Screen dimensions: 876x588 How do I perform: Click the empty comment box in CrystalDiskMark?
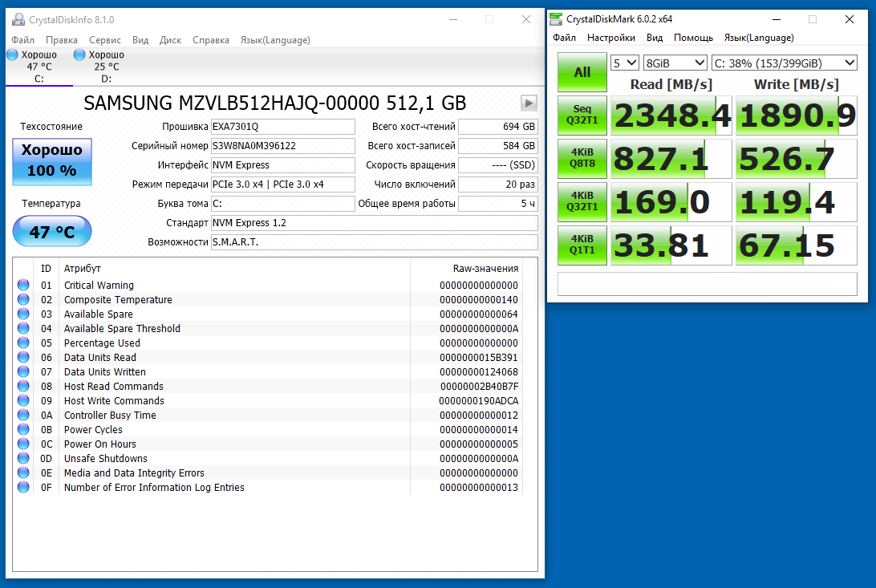[708, 284]
